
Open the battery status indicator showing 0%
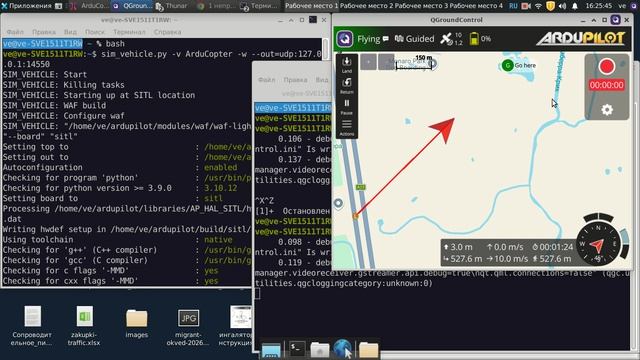[480, 39]
